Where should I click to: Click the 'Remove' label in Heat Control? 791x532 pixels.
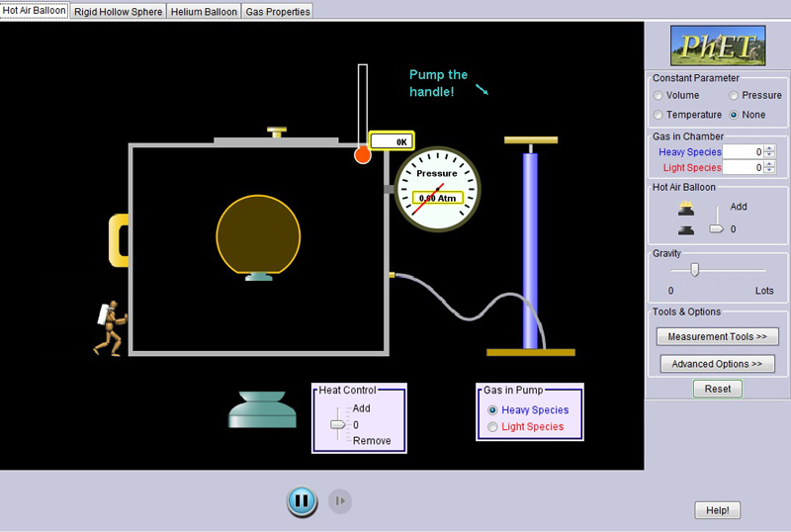tap(372, 441)
